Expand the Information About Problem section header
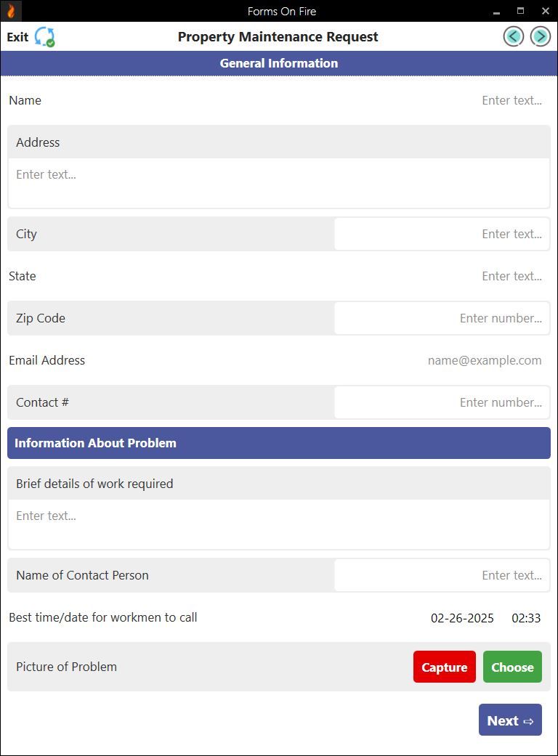 (x=278, y=443)
